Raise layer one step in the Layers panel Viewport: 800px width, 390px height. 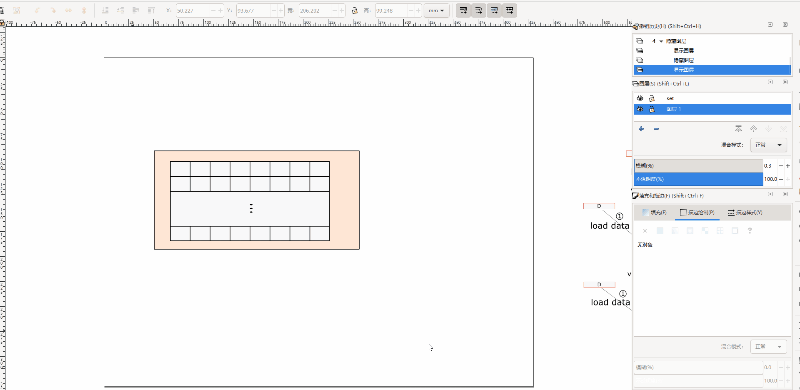[753, 129]
